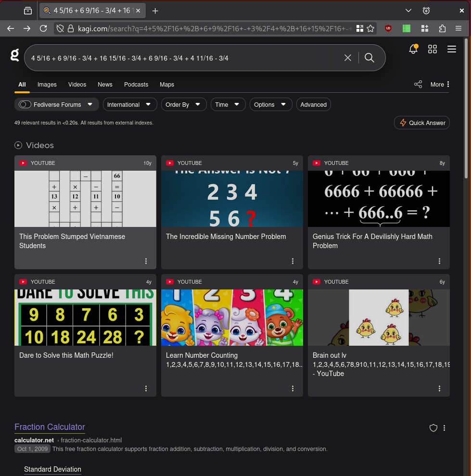Open 'Dare to Solve this Math Puzzle' thumbnail
The width and height of the screenshot is (471, 476).
coord(85,317)
